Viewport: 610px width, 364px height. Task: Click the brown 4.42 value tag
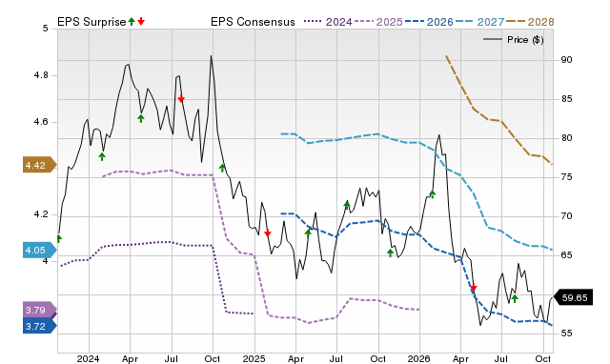[39, 165]
